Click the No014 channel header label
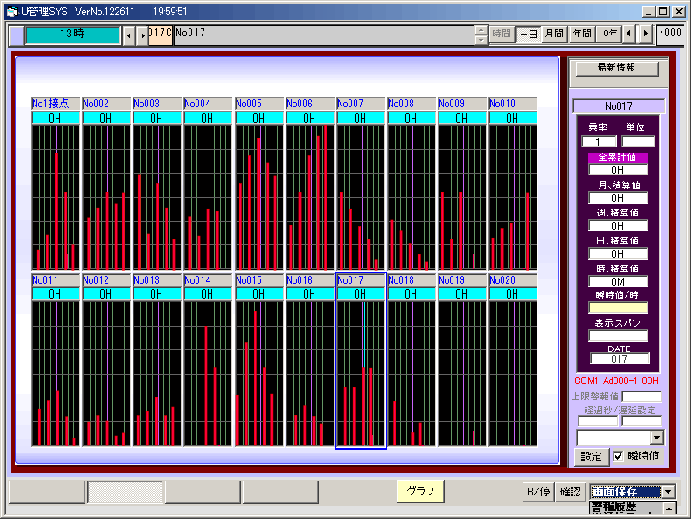Viewport: 691px width, 519px height. pos(208,280)
